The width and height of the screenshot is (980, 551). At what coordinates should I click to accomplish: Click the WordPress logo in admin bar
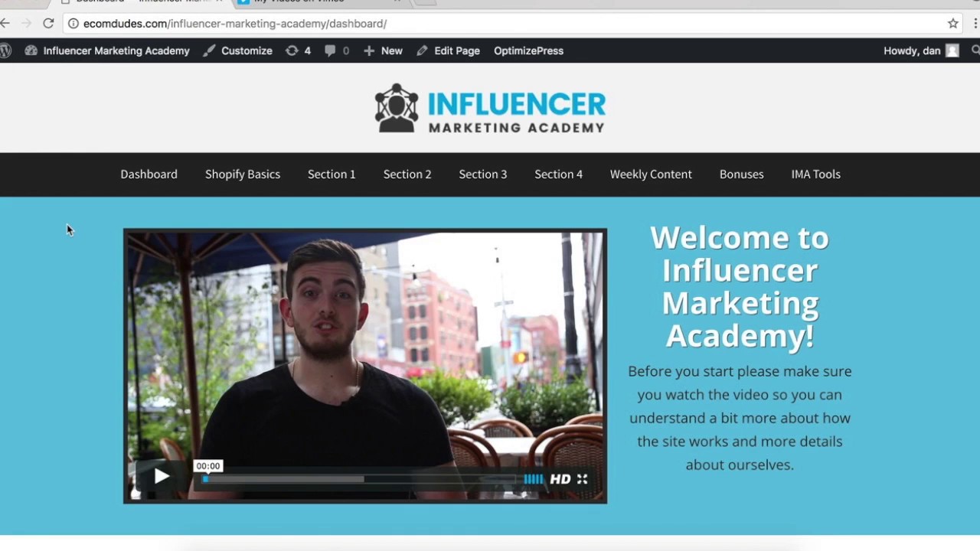(5, 51)
